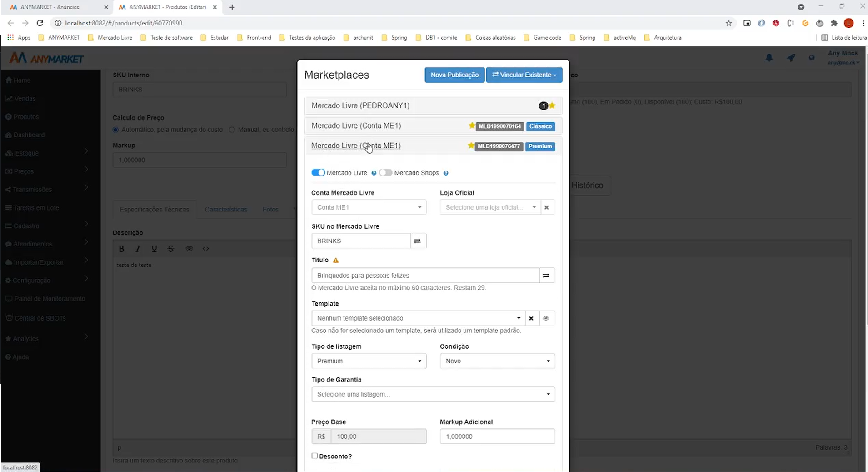Open the Tipo de Garantia dropdown
868x472 pixels.
(433, 394)
